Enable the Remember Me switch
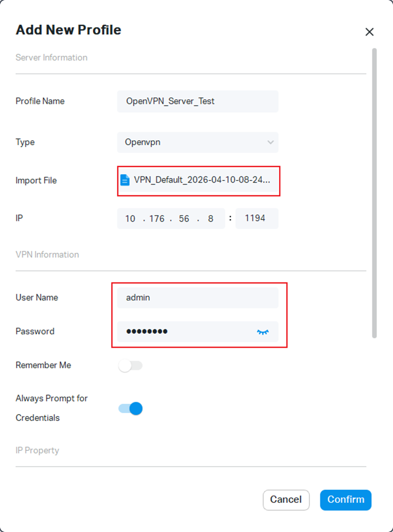Viewport: 393px width, 532px height. (131, 365)
